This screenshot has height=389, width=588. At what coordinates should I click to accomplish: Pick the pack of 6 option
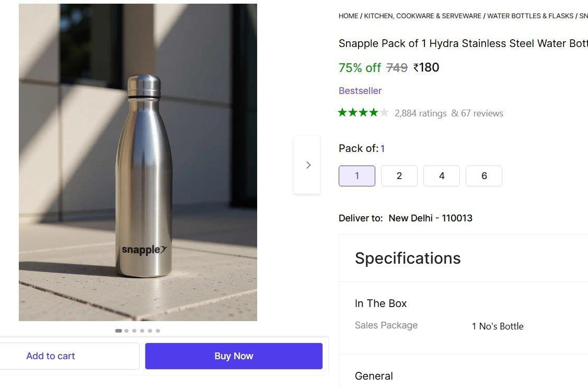coord(484,176)
